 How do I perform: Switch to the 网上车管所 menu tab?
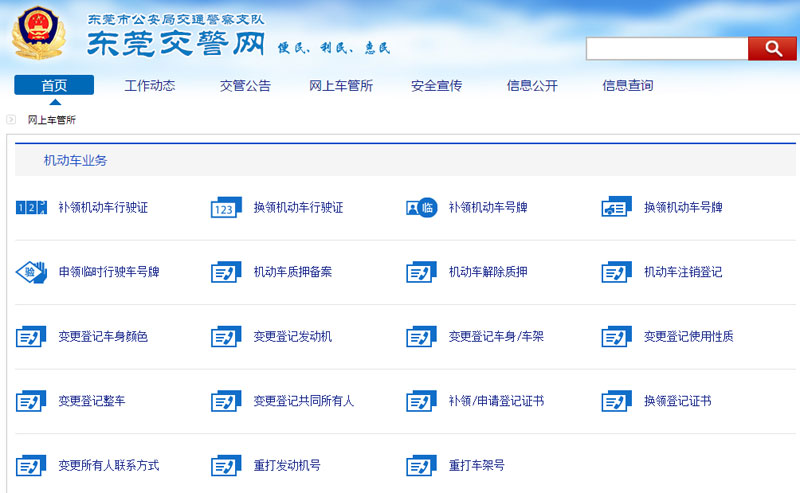tap(341, 86)
